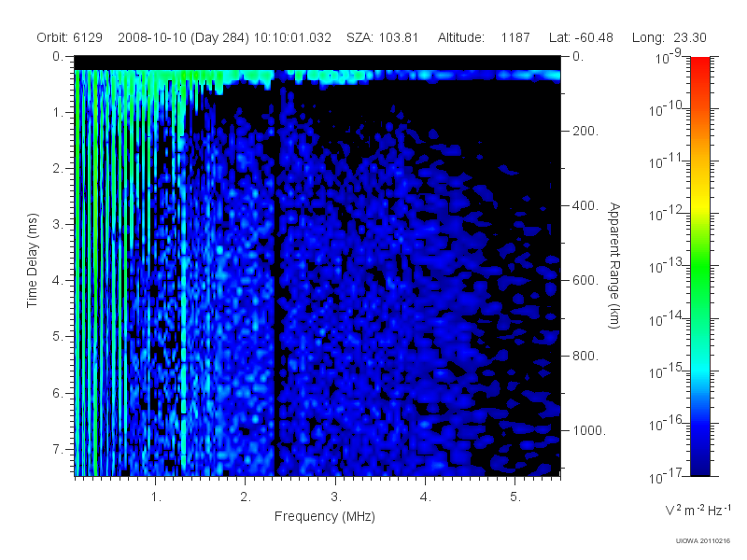Click the green band in the color bar
This screenshot has width=747, height=560.
[699, 267]
